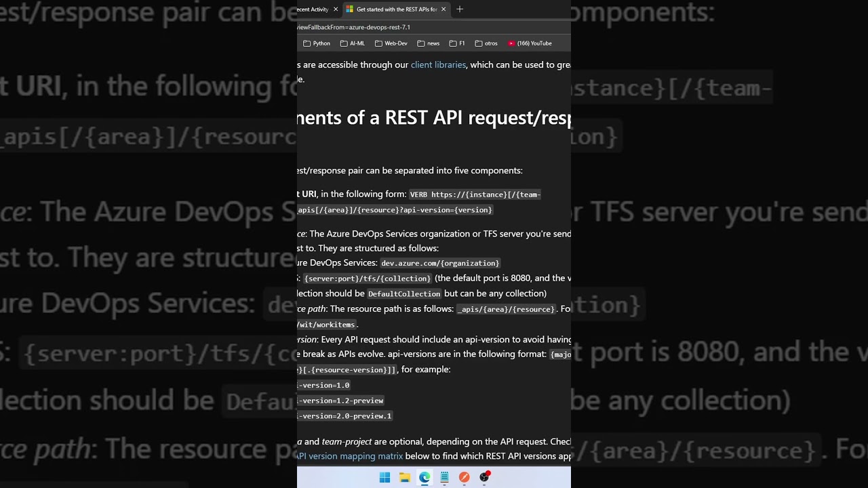Click the address bar URL text
The height and width of the screenshot is (488, 868).
pos(354,27)
